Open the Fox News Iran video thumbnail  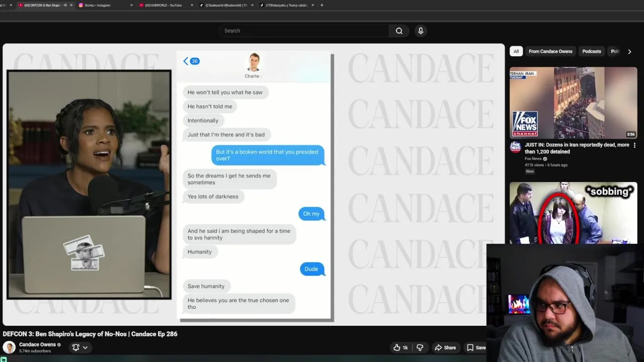pos(573,103)
